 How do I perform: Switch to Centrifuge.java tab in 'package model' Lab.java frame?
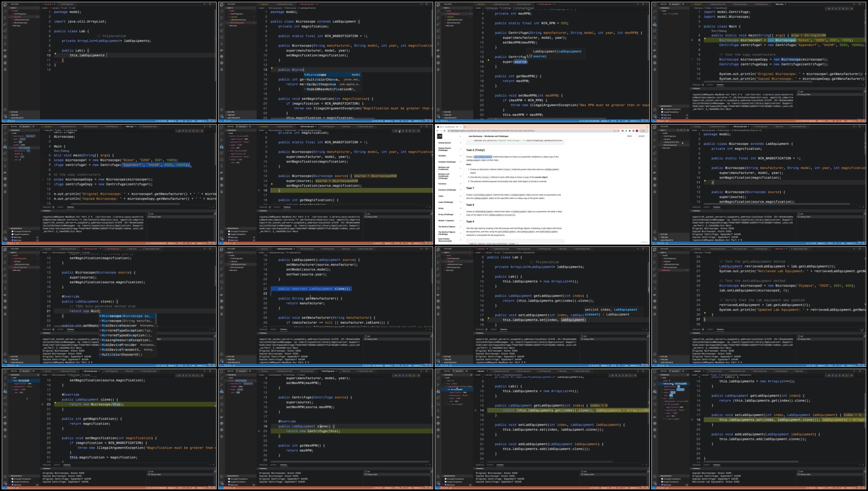coord(67,4)
